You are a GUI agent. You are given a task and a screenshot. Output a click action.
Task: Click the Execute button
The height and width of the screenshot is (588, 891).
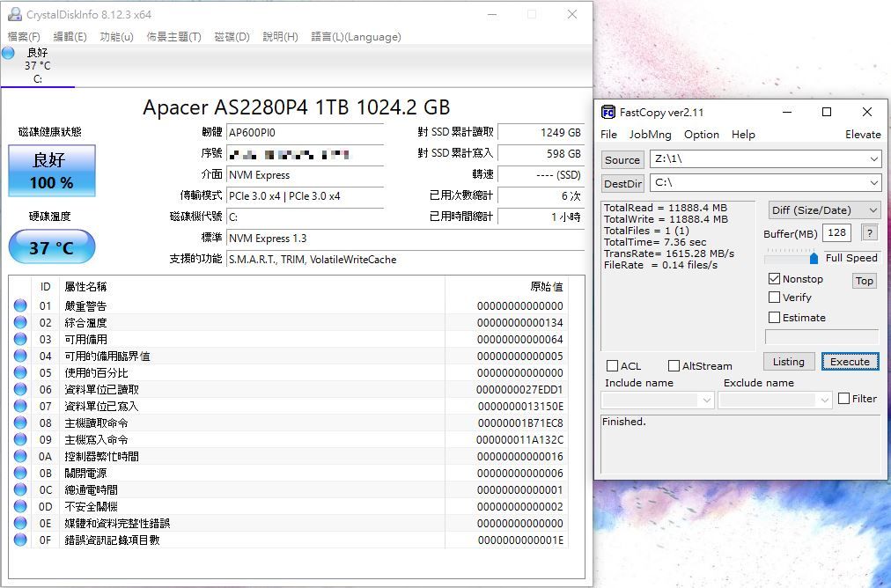coord(850,361)
